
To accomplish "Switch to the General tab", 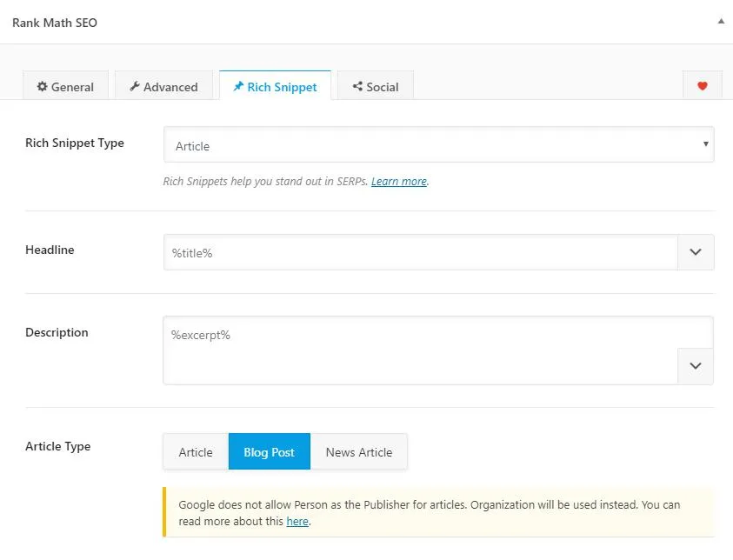I will (65, 87).
